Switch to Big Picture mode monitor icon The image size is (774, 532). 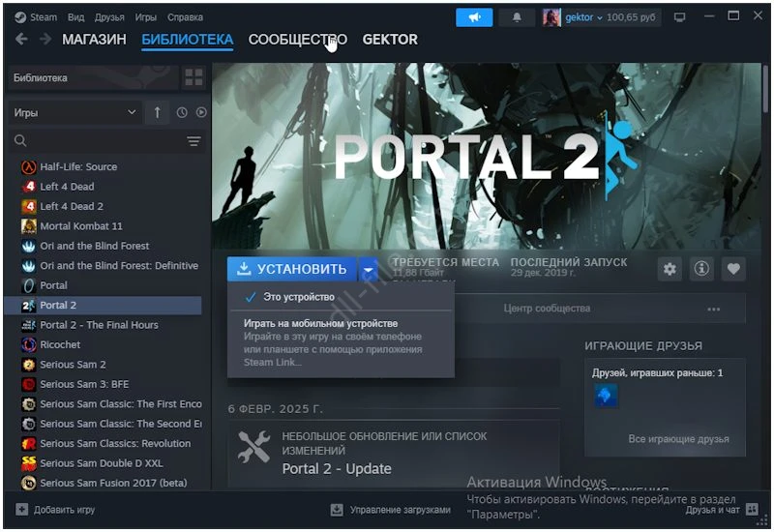point(680,17)
